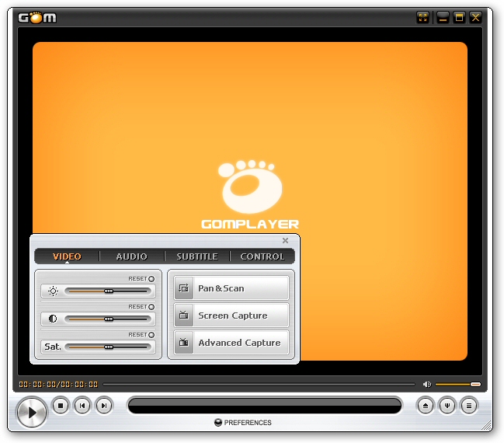Switch to the AUDIO tab

click(132, 256)
